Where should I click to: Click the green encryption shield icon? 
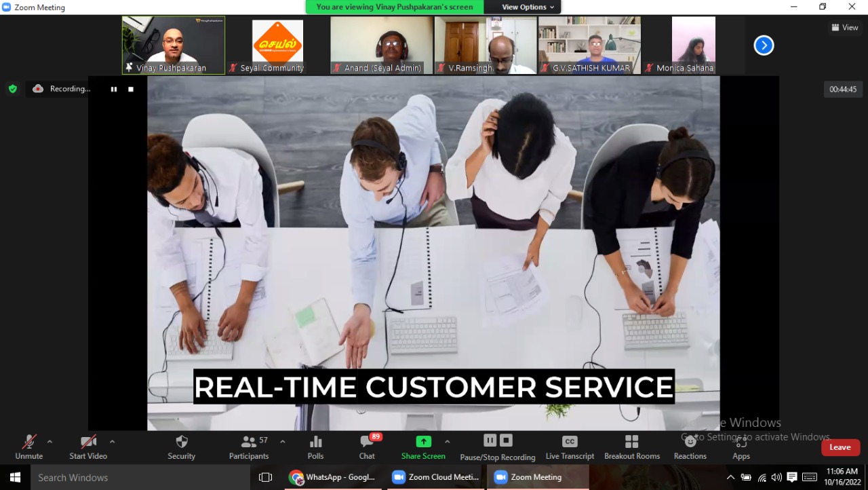(x=12, y=89)
